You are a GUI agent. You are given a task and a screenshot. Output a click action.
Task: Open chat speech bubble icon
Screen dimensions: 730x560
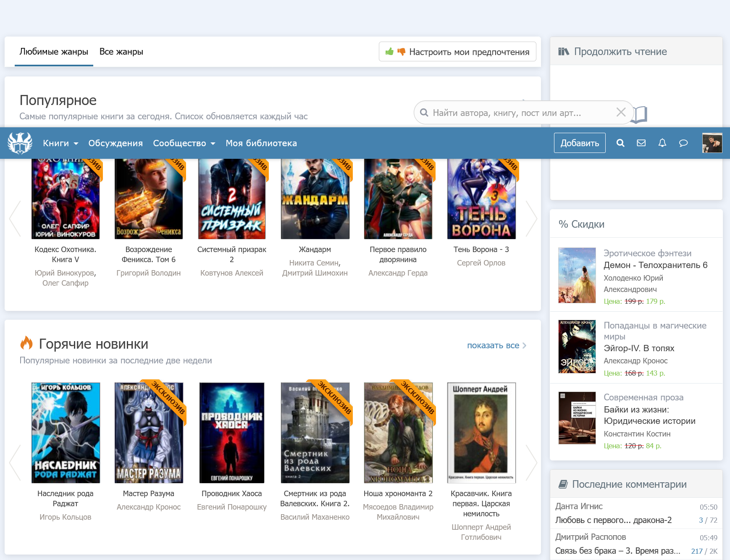tap(683, 143)
